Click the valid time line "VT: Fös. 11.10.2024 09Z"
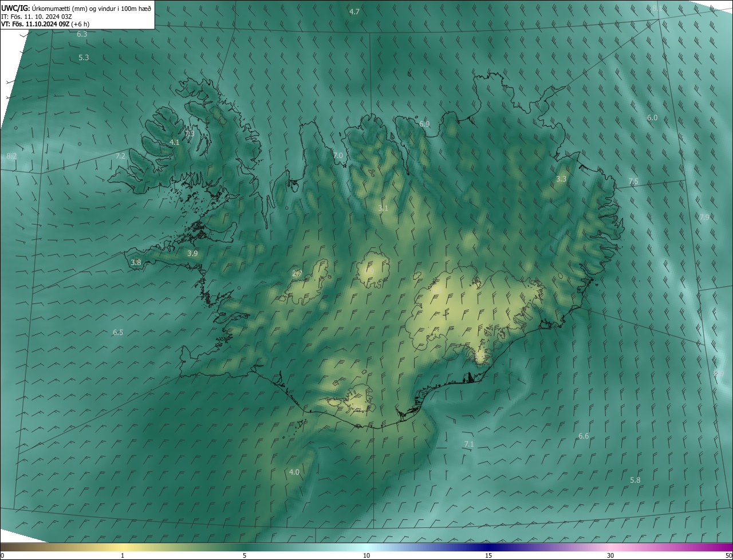 coord(35,24)
